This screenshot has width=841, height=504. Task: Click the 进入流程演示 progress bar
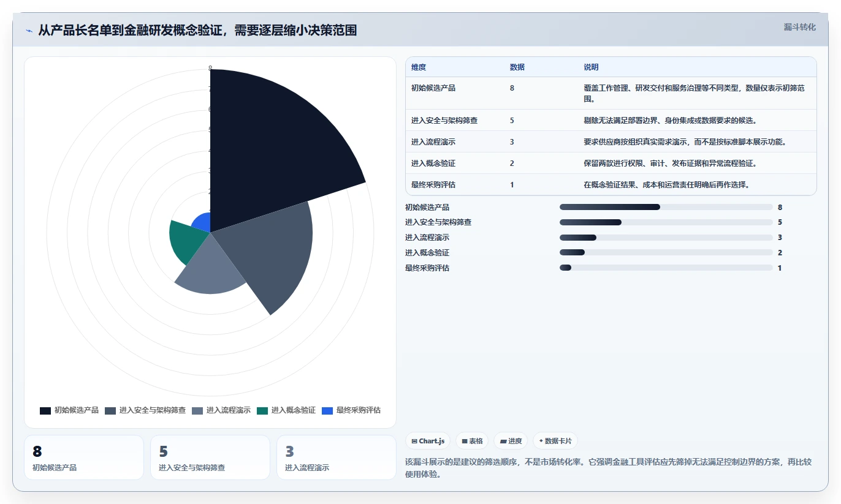click(x=666, y=238)
